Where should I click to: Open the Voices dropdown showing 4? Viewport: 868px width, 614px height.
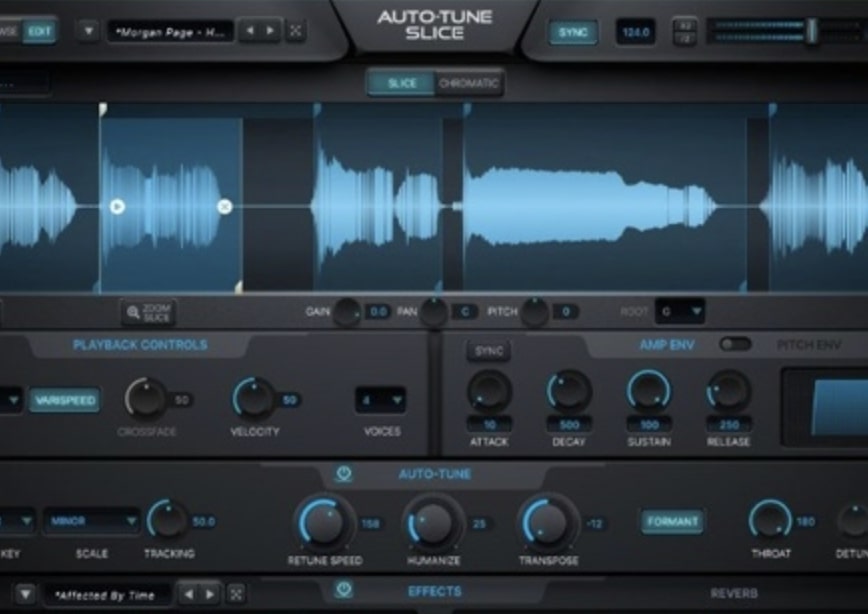click(380, 400)
